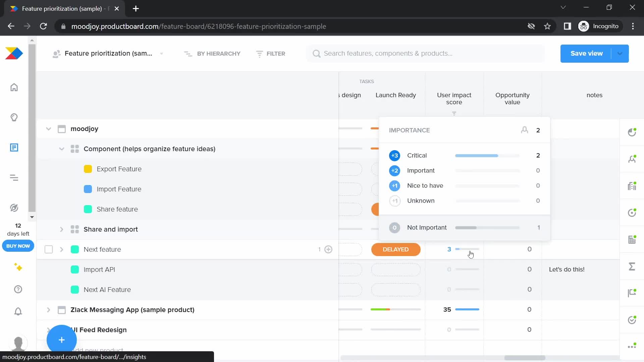The image size is (644, 362).
Task: Open the tasks checkmark circle panel icon
Action: [x=632, y=320]
